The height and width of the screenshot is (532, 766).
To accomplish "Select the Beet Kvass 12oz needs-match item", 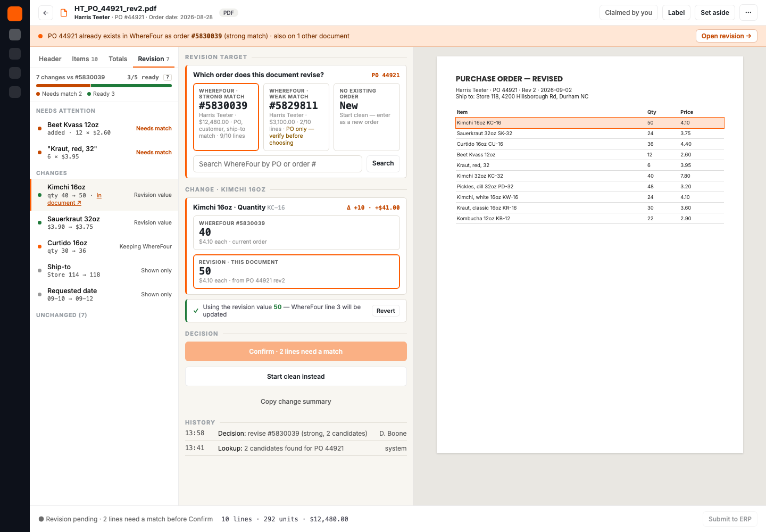I will 104,129.
